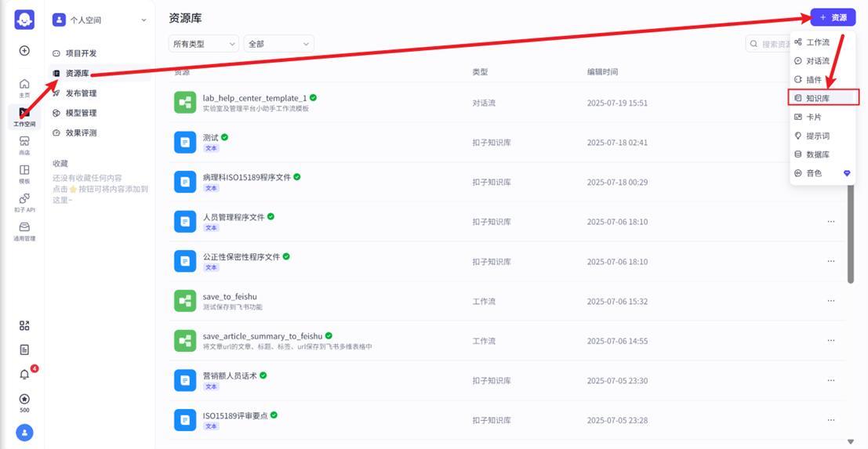This screenshot has width=868, height=449.
Task: Open 模型管理 in the left navigation
Action: [81, 113]
